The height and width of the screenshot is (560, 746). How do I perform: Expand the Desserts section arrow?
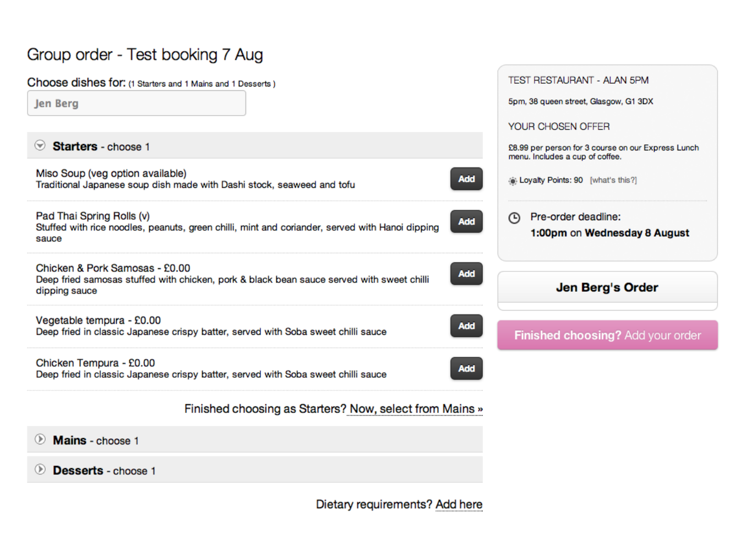point(40,470)
